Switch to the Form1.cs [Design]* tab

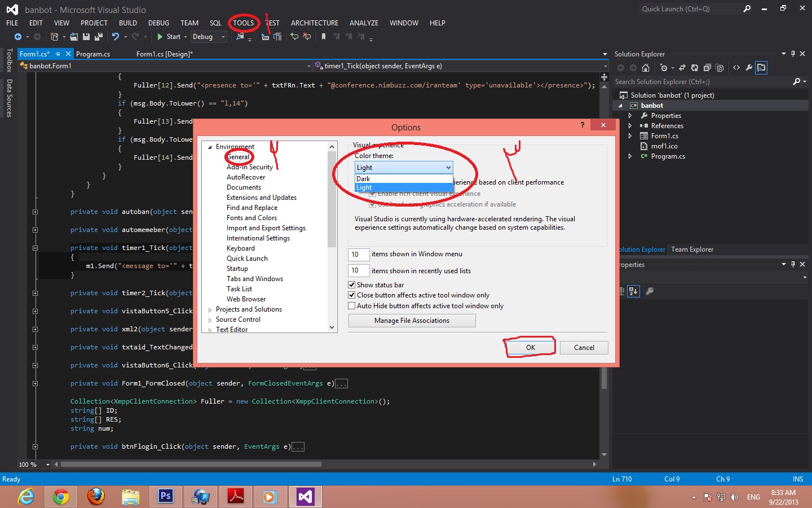point(165,54)
